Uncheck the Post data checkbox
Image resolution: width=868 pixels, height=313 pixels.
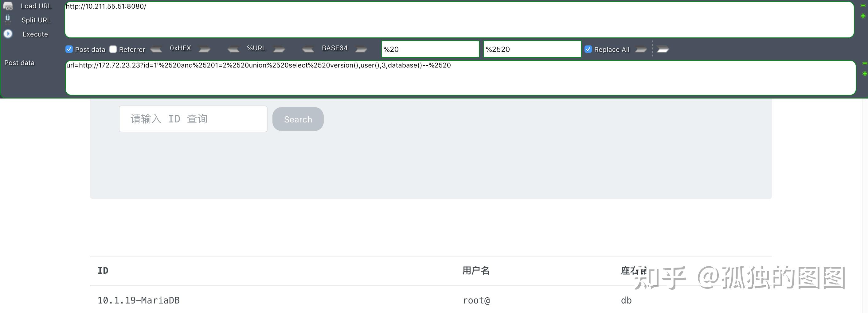[69, 49]
